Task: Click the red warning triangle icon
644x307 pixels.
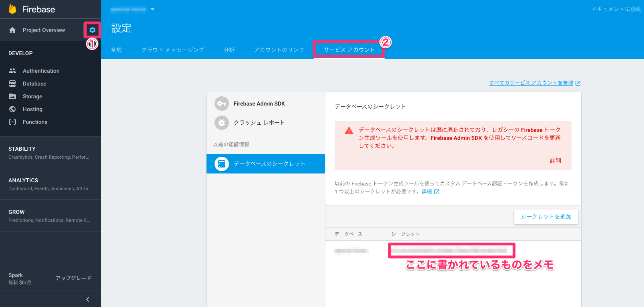Action: click(x=349, y=130)
